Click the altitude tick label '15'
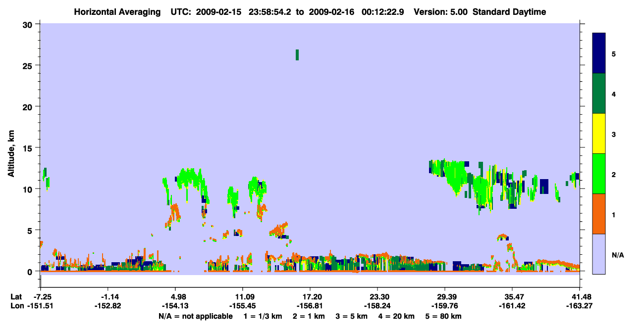Viewport: 644px width, 330px height. click(x=29, y=148)
